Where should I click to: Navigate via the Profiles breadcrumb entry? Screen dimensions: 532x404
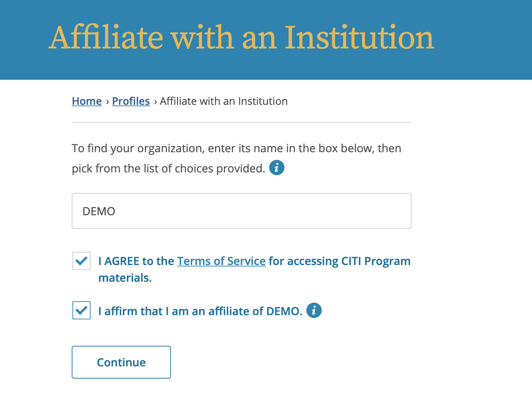coord(131,101)
